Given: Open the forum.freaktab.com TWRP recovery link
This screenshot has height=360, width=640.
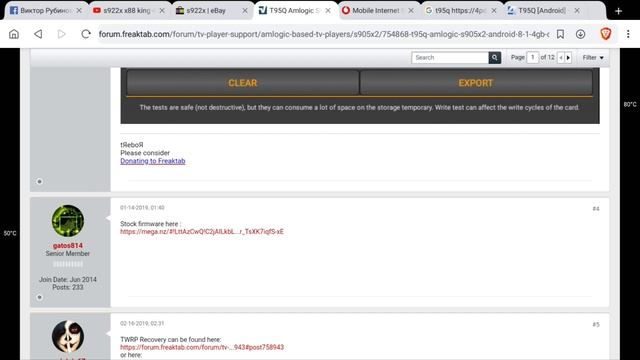Looking at the screenshot, I should pos(202,347).
